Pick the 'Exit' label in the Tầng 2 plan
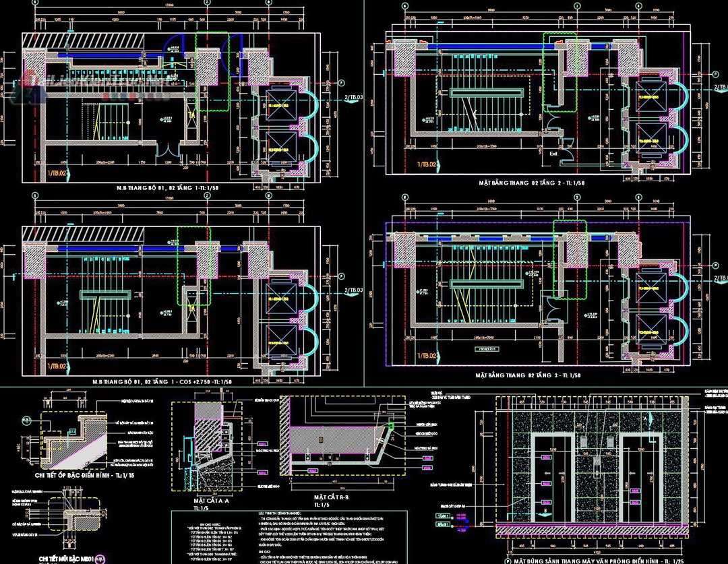Image resolution: width=728 pixels, height=564 pixels. point(554,154)
